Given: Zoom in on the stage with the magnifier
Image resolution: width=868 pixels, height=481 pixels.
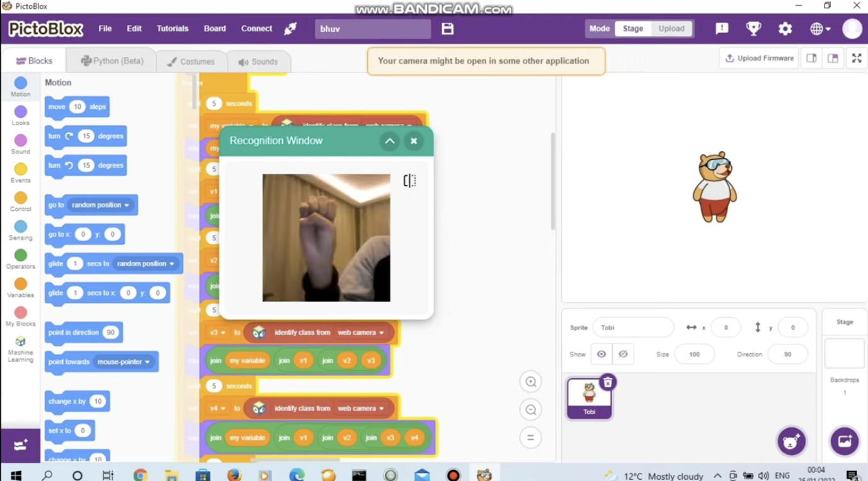Looking at the screenshot, I should 530,382.
